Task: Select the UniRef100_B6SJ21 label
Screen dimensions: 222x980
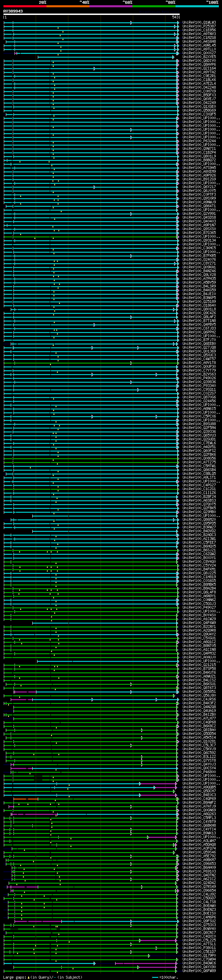Action: point(199,550)
